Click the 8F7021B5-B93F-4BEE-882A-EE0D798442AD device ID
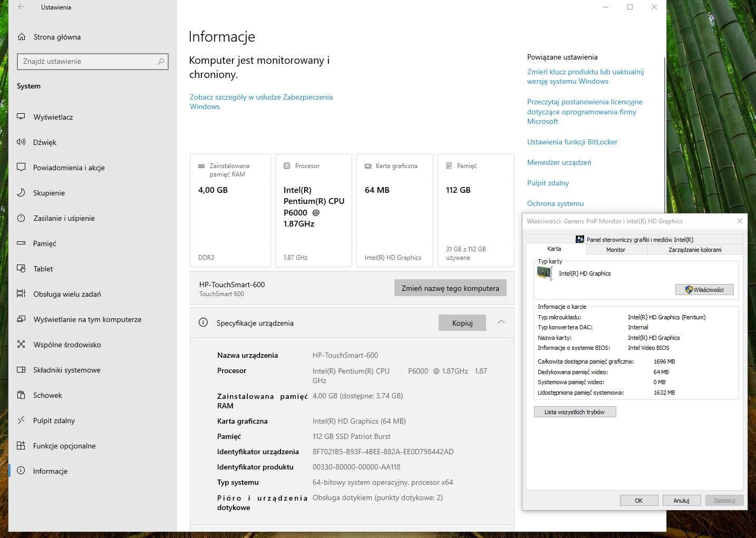Viewport: 756px width, 538px height. (x=383, y=452)
